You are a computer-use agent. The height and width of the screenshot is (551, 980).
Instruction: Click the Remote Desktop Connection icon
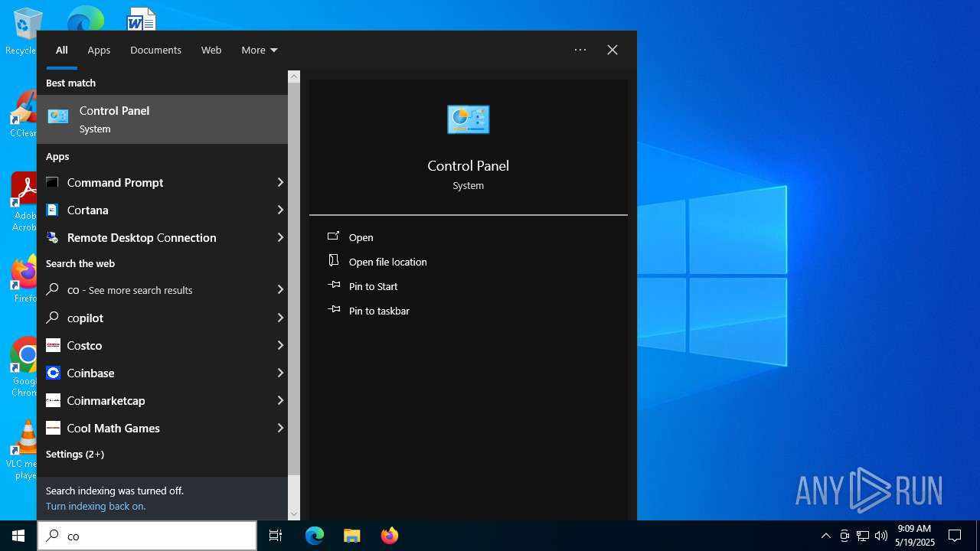(x=52, y=237)
